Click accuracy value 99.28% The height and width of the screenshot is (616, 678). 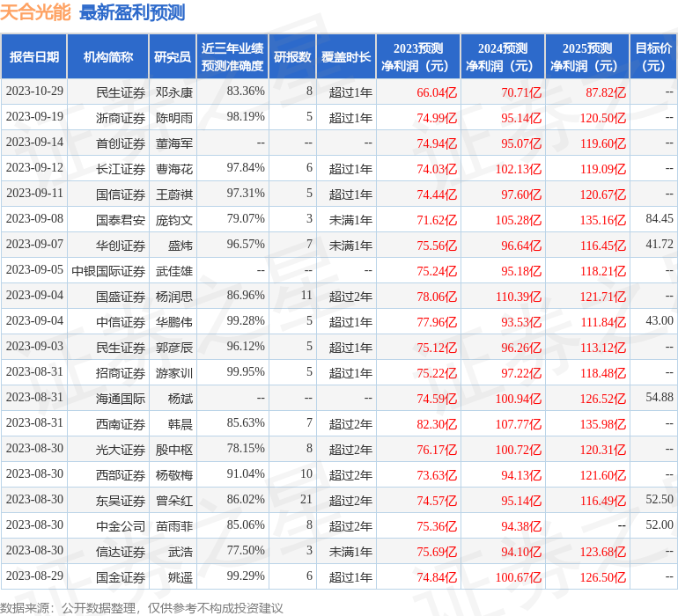click(246, 320)
